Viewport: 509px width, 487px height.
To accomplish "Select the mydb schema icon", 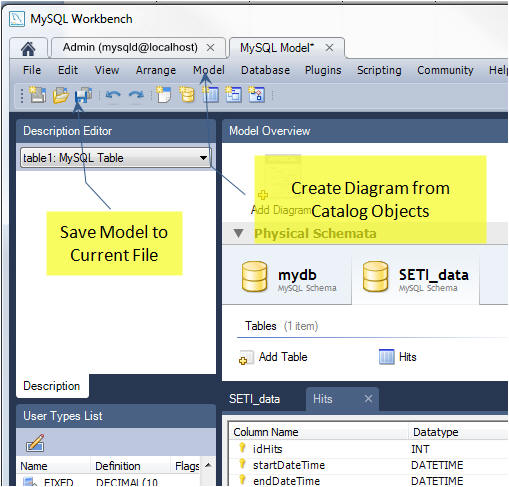I will [254, 277].
